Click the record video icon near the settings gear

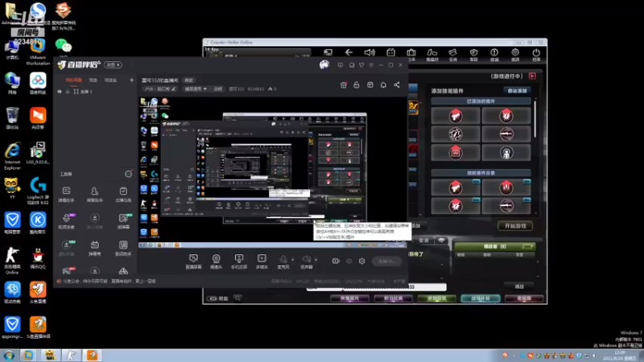tap(336, 261)
